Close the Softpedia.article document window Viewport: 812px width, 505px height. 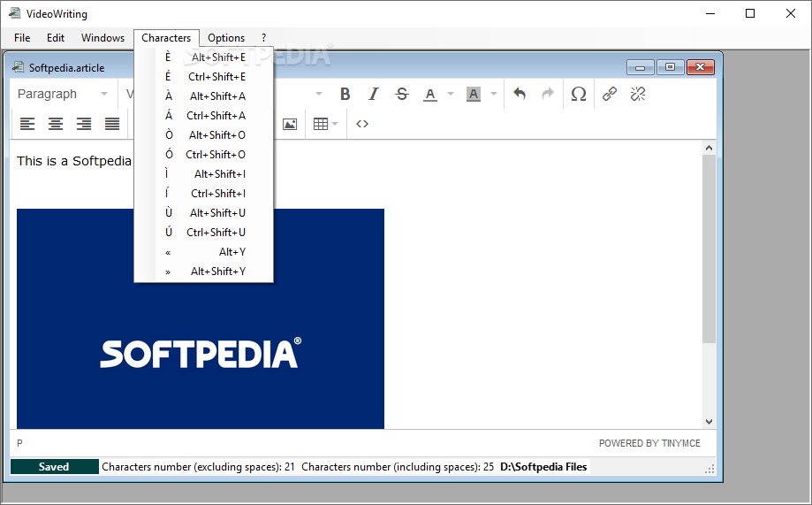tap(700, 67)
